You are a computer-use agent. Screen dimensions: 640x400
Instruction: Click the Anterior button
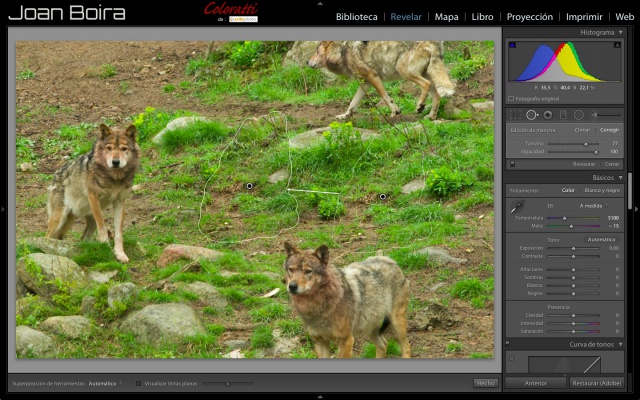pos(536,383)
